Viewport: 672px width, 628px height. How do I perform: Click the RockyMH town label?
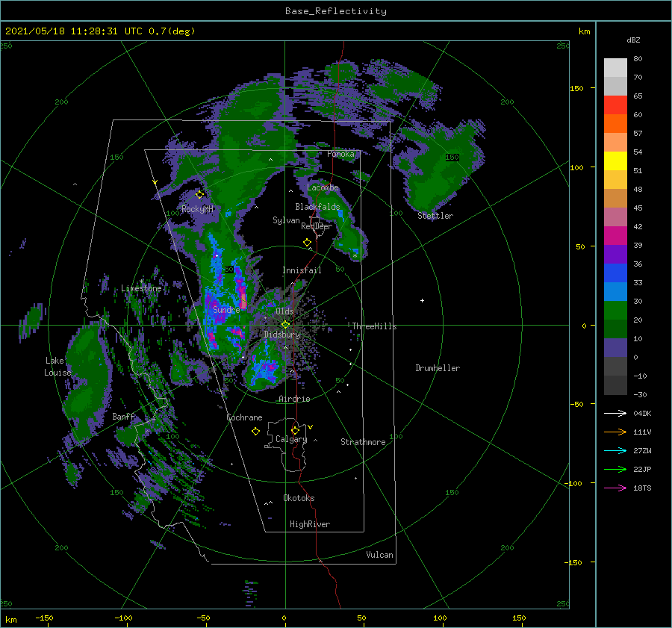point(197,209)
